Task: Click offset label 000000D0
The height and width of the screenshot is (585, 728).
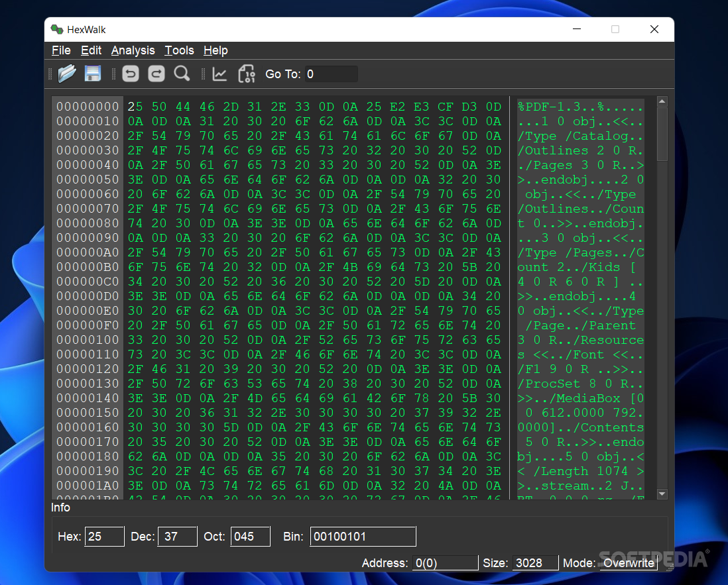Action: [88, 296]
